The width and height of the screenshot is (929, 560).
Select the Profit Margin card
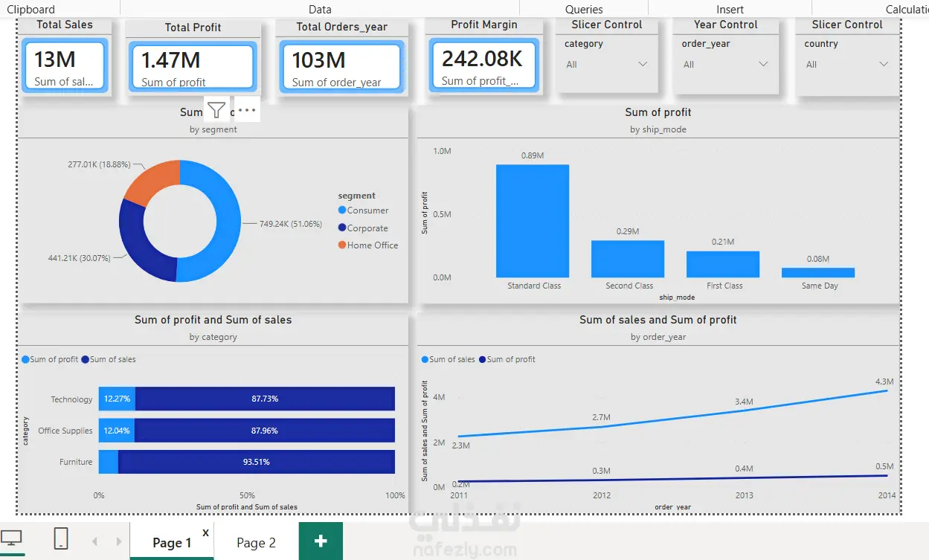tap(483, 66)
